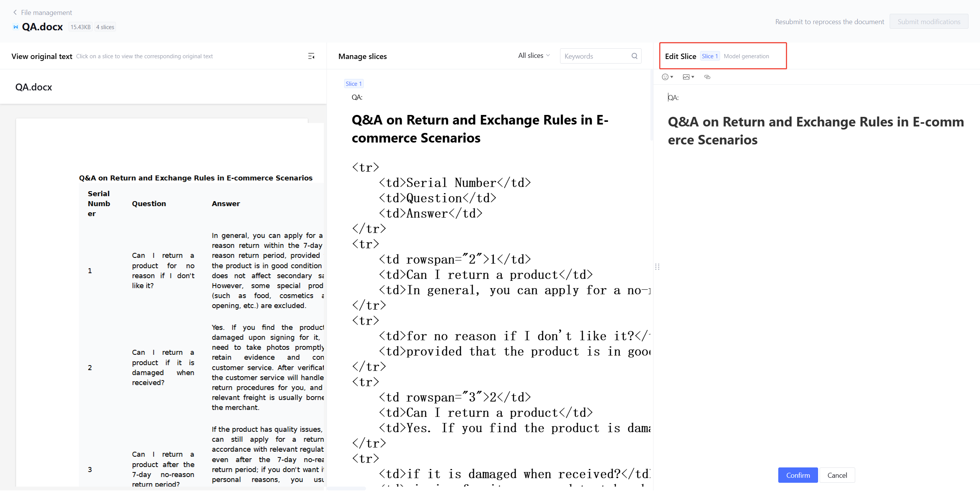Click the insert link icon
Image resolution: width=980 pixels, height=500 pixels.
pos(707,77)
